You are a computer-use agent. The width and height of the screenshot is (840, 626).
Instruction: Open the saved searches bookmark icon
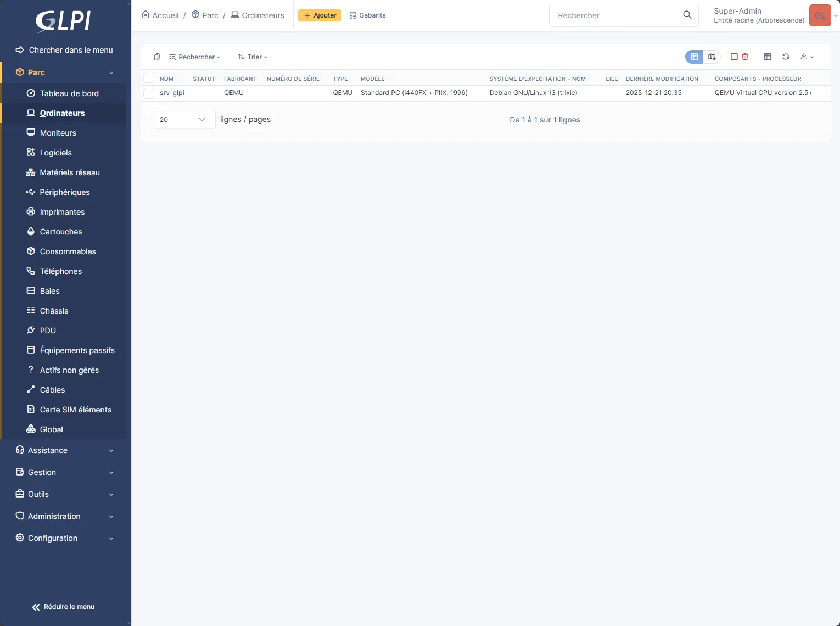156,57
